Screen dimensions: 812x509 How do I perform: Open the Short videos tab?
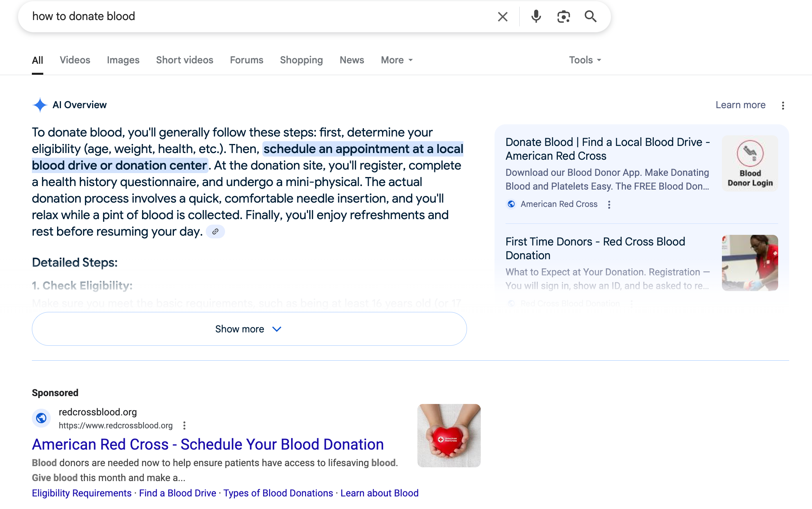tap(185, 60)
